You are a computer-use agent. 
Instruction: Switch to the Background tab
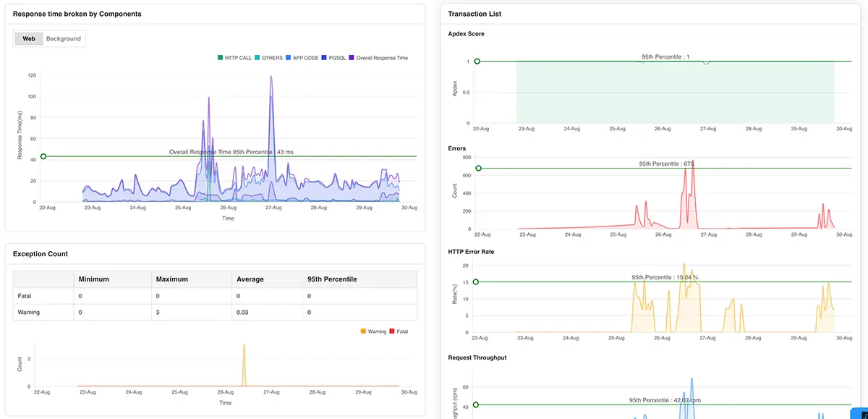coord(63,38)
